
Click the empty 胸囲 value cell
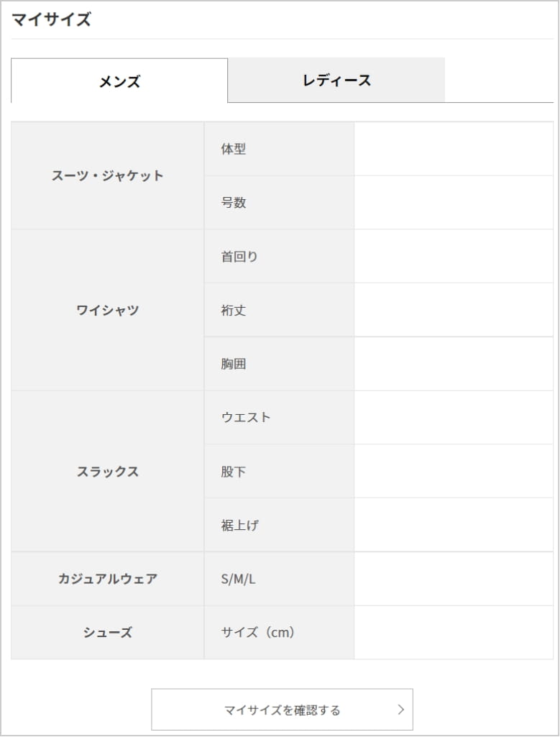(453, 364)
